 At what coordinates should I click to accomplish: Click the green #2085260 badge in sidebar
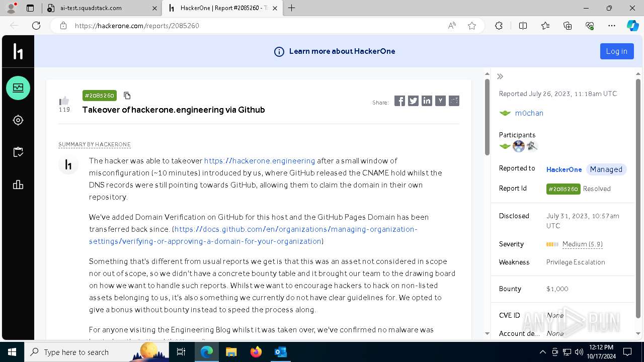pos(563,189)
